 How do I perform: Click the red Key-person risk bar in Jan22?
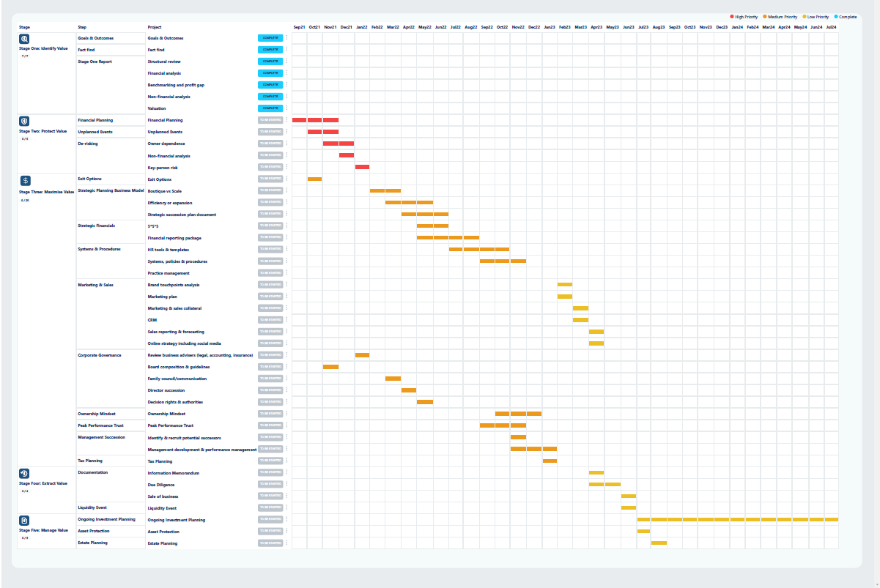tap(362, 167)
